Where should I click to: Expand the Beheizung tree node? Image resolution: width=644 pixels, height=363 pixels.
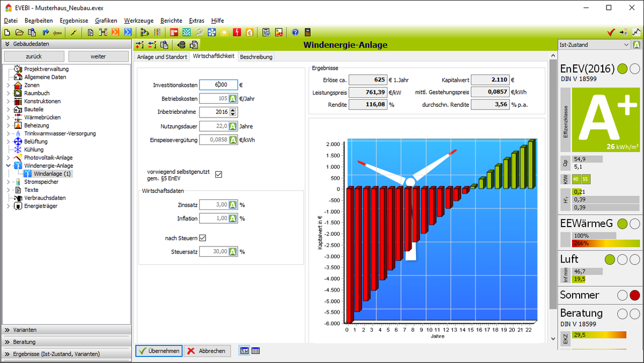click(x=8, y=126)
